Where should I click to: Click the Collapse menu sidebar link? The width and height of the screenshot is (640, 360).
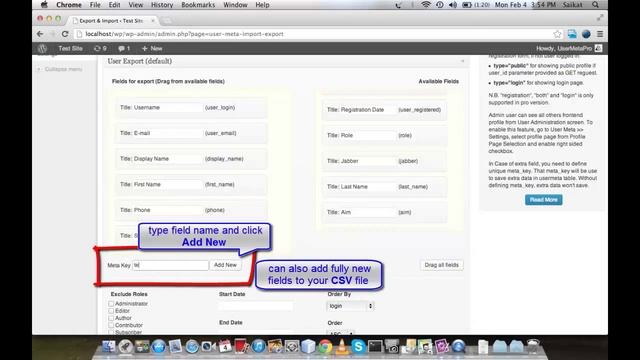point(60,69)
